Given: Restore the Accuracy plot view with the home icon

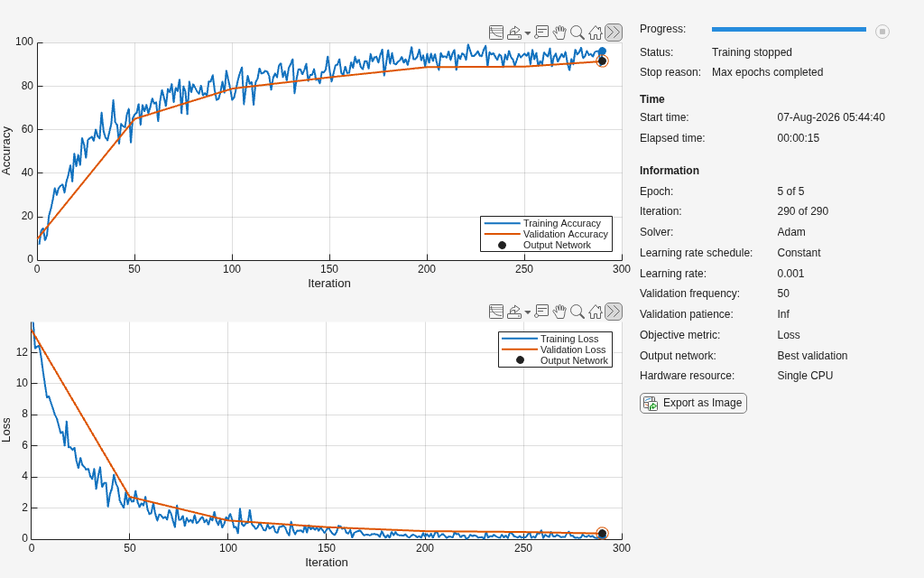Looking at the screenshot, I should (596, 33).
